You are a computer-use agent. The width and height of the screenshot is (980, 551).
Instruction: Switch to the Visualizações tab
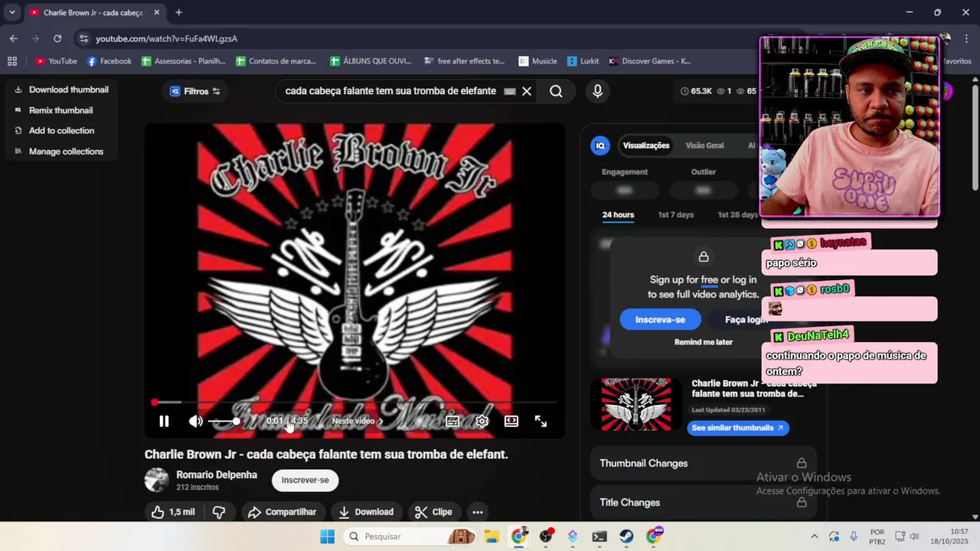(646, 145)
